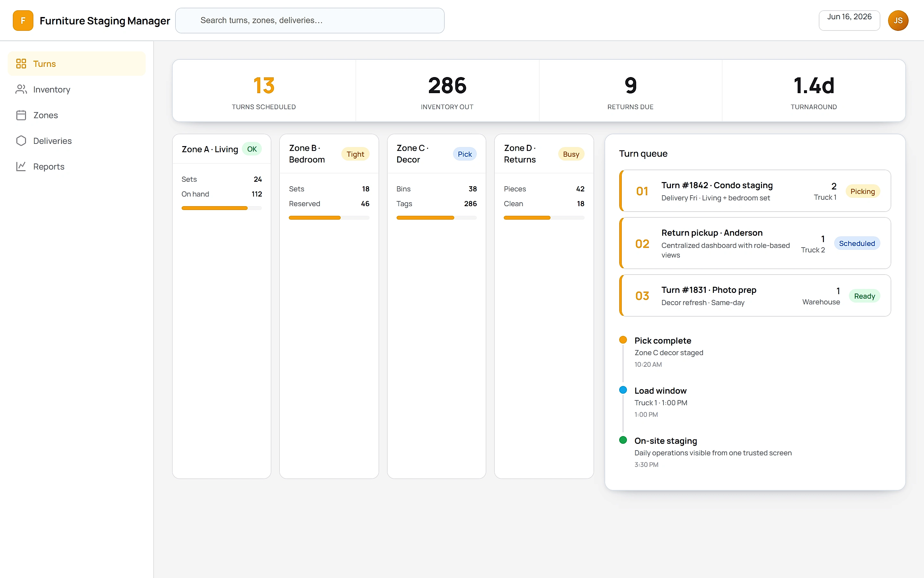Open the Zones section
The image size is (924, 578).
(77, 115)
